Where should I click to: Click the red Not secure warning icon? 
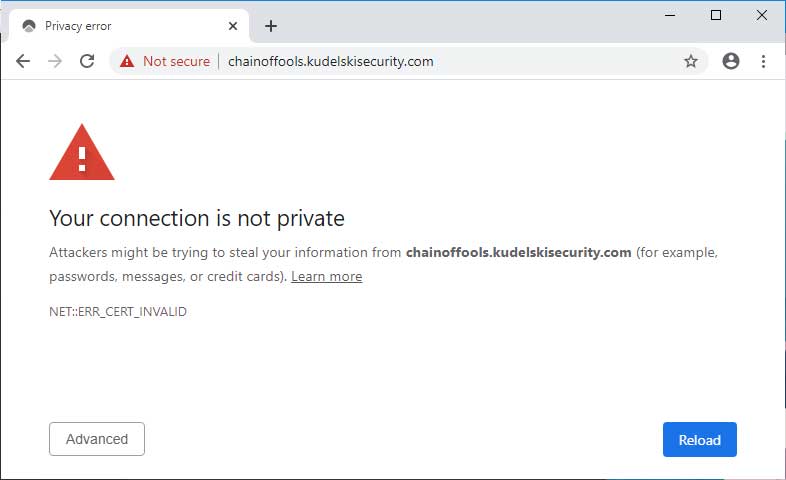pos(127,61)
